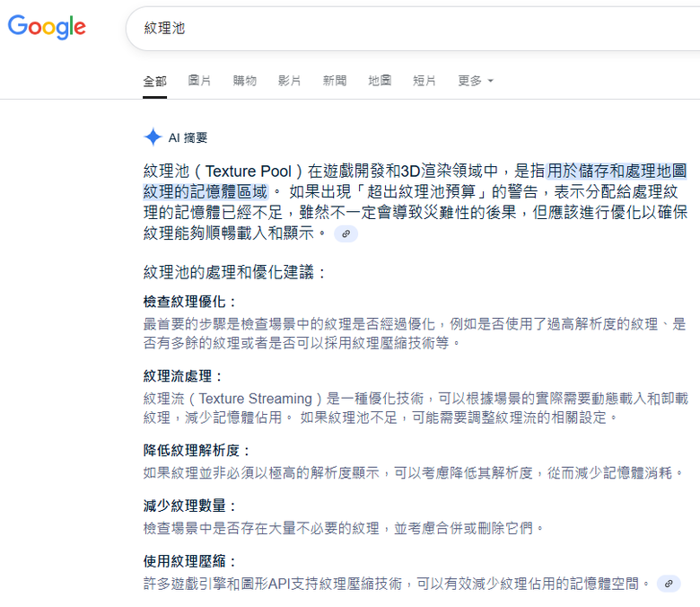700x607 pixels.
Task: Click the heading 紋理流處理：
Action: (182, 376)
